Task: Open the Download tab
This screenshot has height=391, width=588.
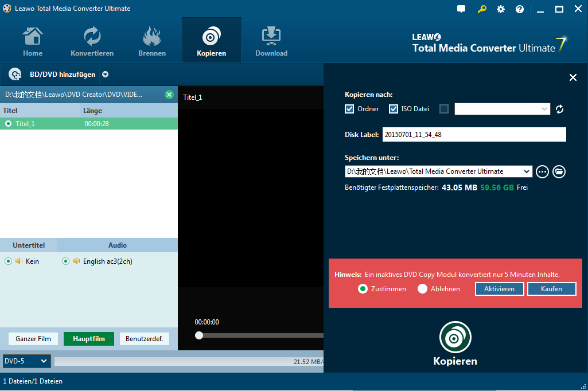Action: click(x=271, y=41)
